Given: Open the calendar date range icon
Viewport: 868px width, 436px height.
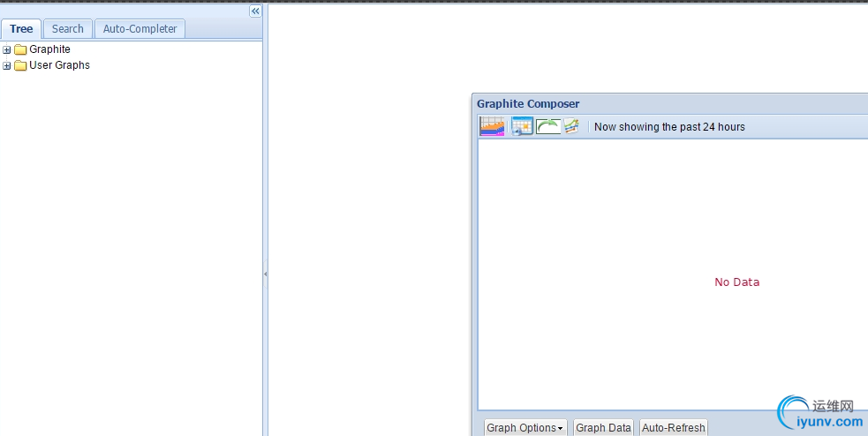Looking at the screenshot, I should pos(522,126).
